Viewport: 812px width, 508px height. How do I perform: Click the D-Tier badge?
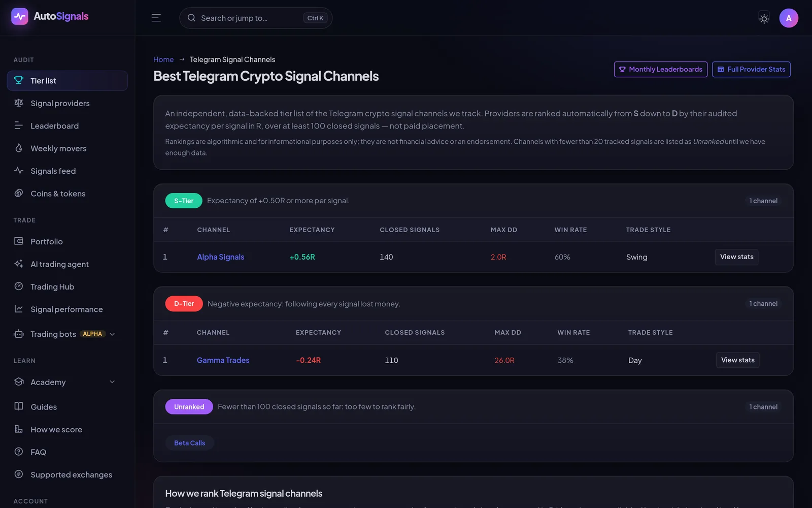tap(184, 304)
